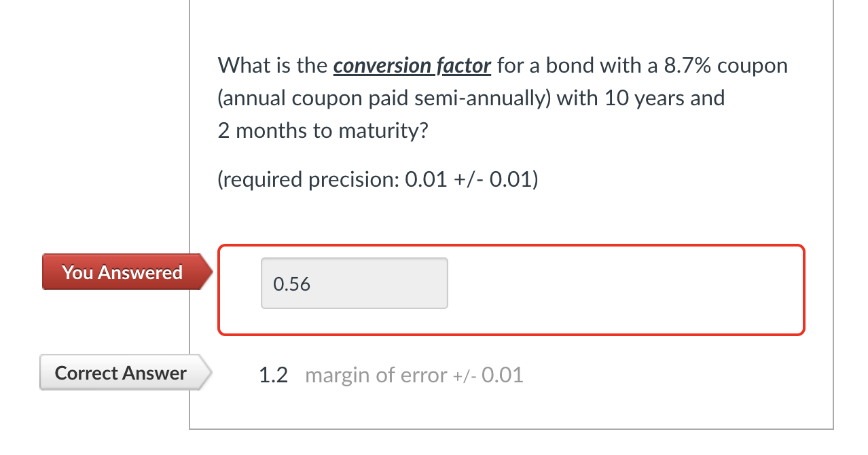Select the answer input showing 0.56
This screenshot has height=455, width=868.
coord(354,283)
